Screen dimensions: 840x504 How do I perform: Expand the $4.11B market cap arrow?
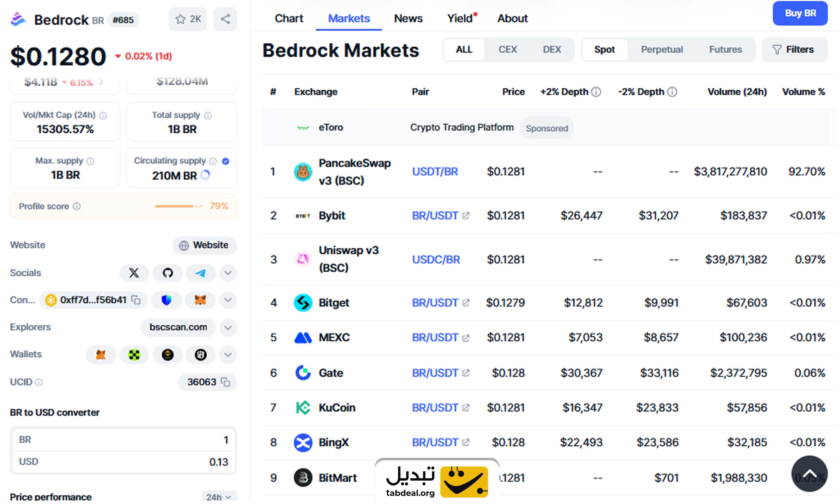coord(101,82)
